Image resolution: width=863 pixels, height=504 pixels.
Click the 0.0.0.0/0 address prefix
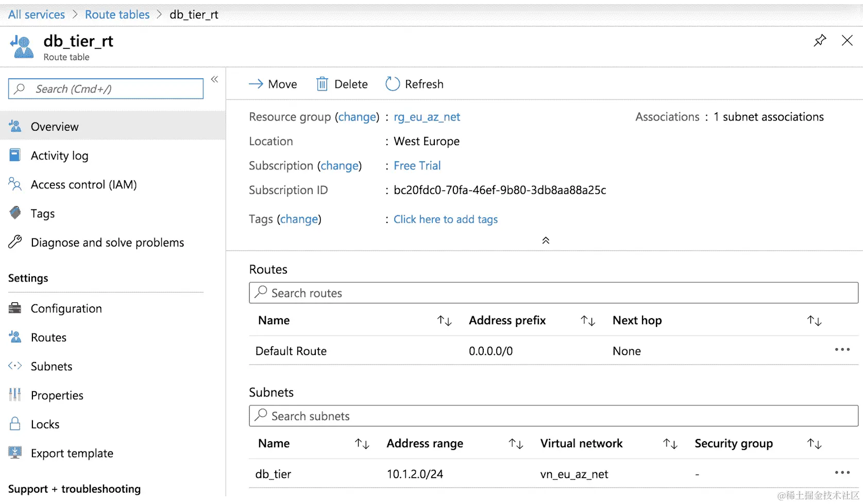(x=490, y=351)
